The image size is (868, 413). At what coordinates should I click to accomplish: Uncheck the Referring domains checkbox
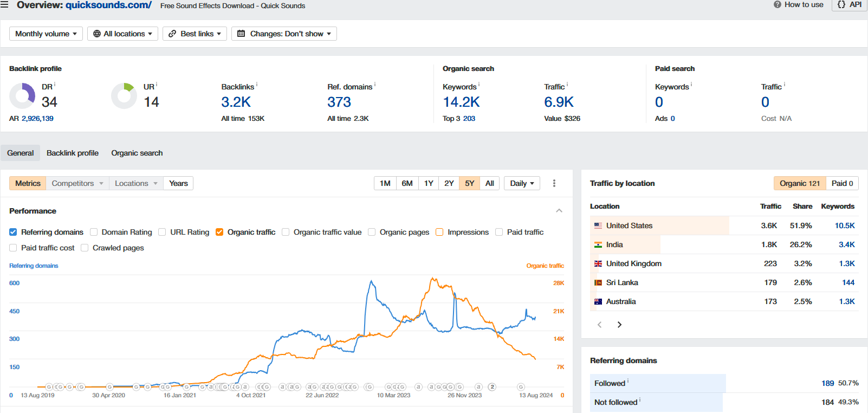(x=13, y=232)
